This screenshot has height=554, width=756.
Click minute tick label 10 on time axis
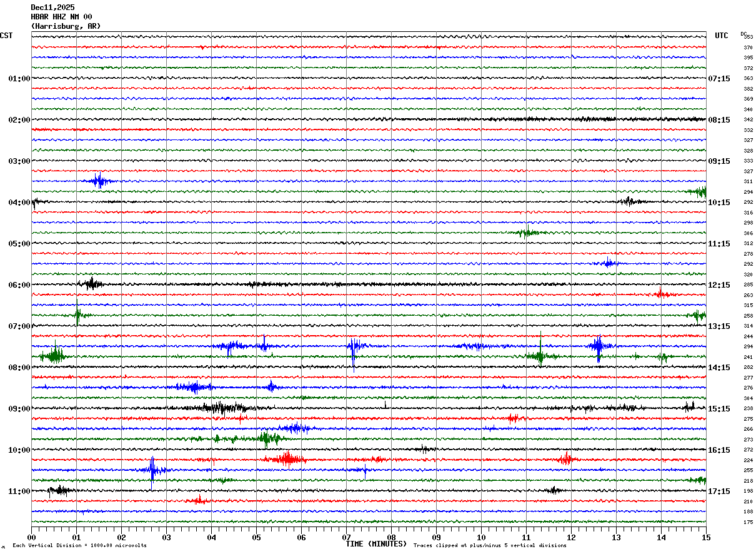[481, 538]
